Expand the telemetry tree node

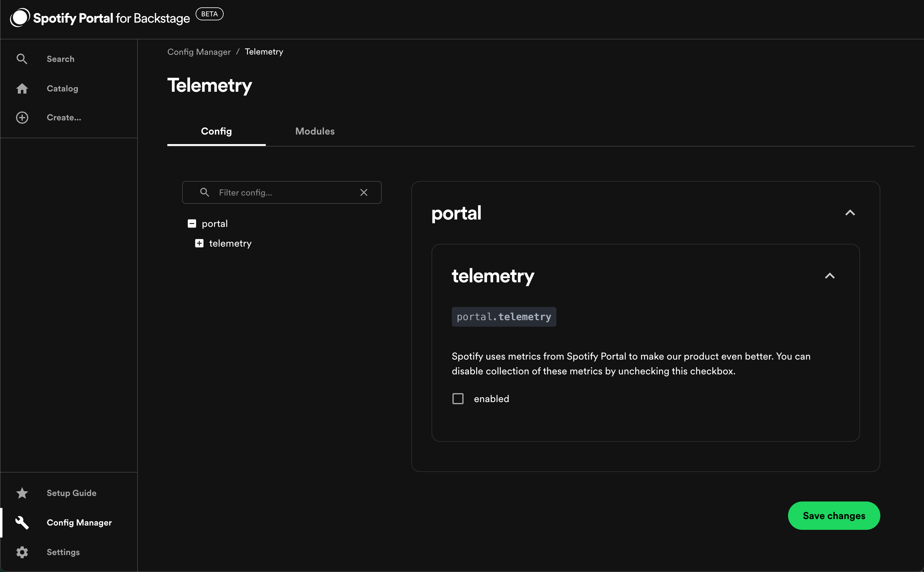click(x=199, y=243)
